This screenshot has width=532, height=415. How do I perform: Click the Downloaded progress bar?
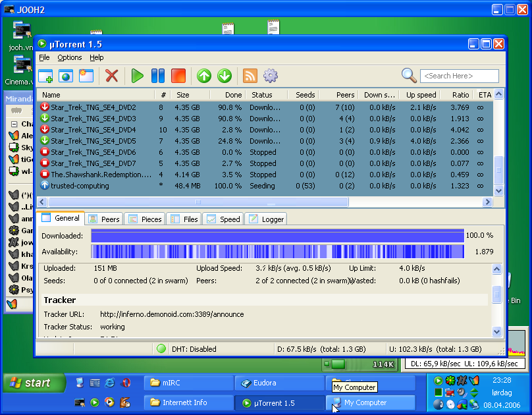click(x=278, y=236)
